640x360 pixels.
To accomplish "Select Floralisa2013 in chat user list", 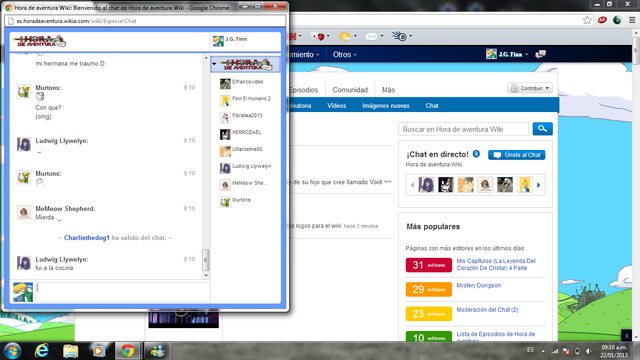I will tap(241, 117).
